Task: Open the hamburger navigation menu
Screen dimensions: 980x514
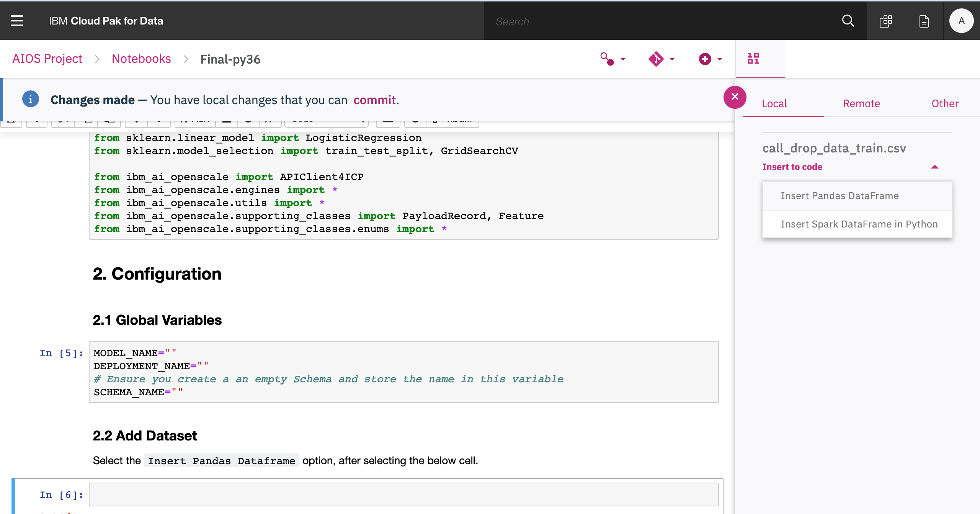Action: [x=17, y=21]
